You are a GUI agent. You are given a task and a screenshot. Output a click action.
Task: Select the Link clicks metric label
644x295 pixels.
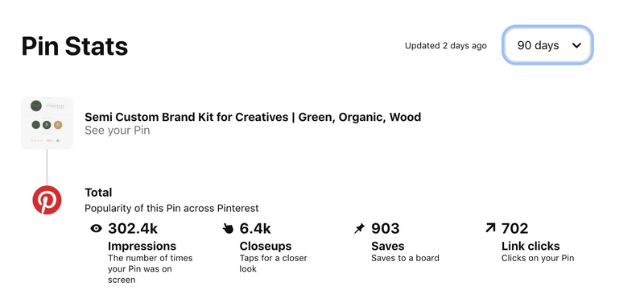530,246
